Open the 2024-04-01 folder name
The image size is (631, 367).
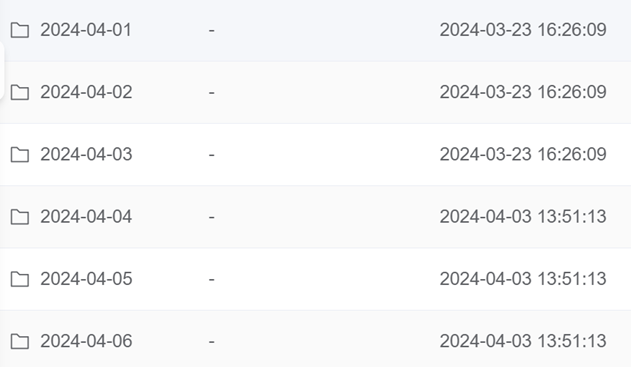click(86, 30)
